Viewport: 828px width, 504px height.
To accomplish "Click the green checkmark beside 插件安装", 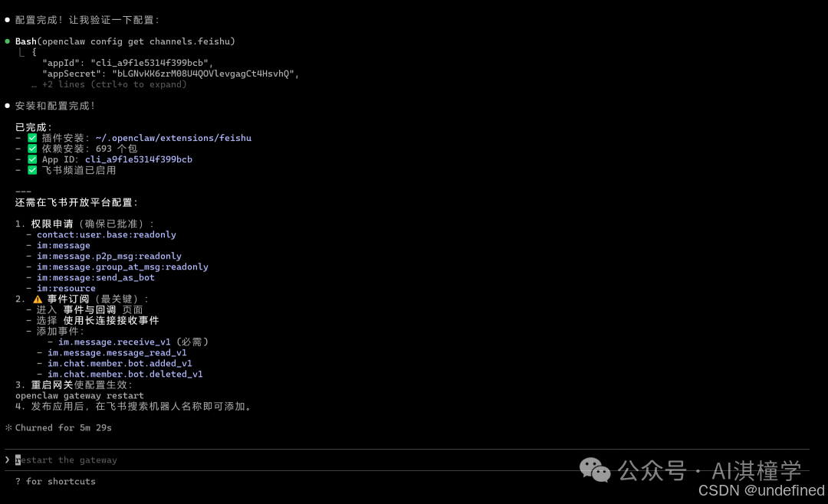I will point(32,138).
